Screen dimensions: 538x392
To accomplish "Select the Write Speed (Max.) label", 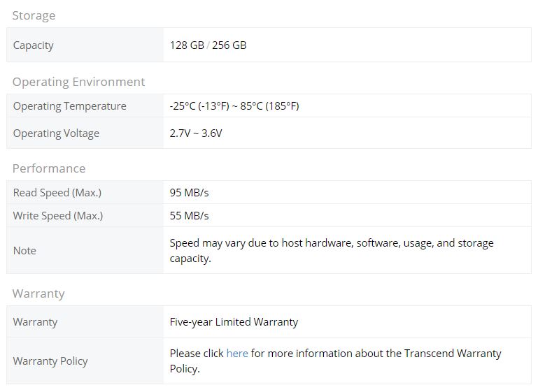I will pos(57,216).
